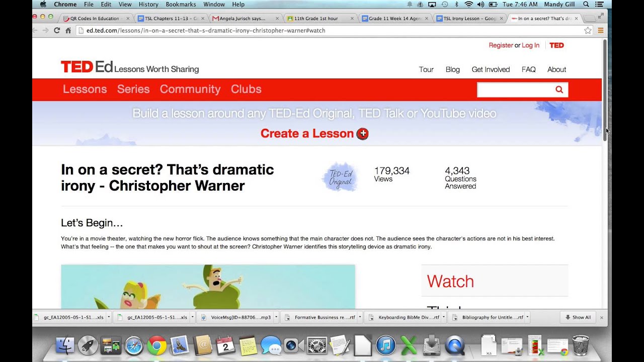Open Notification Center list icon
Screen dimensions: 644x362
click(x=599, y=4)
